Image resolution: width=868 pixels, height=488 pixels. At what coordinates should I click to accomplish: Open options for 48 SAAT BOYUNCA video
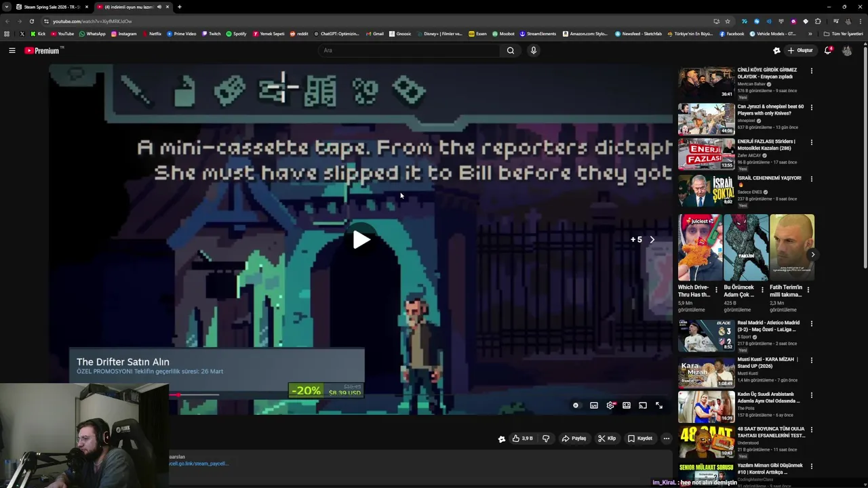pyautogui.click(x=812, y=430)
